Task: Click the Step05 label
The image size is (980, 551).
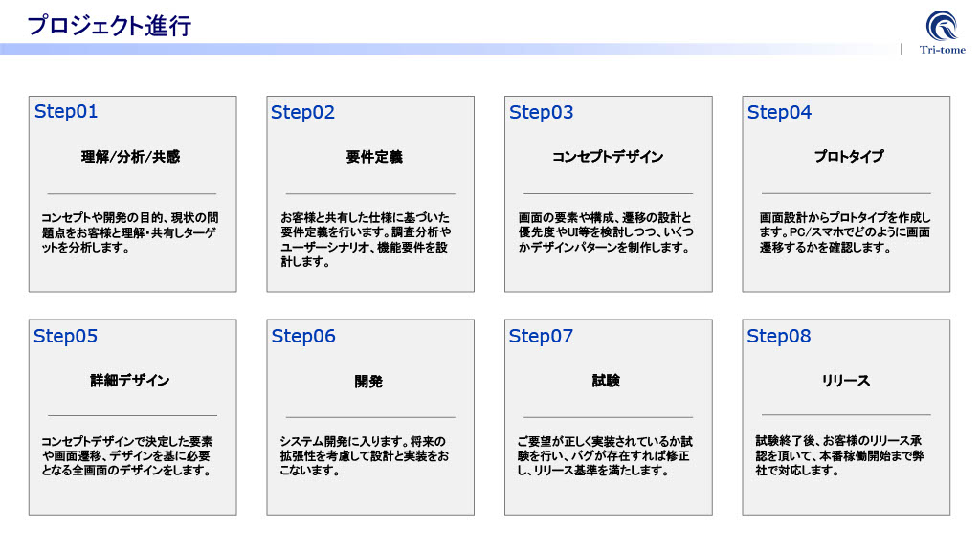Action: coord(65,336)
